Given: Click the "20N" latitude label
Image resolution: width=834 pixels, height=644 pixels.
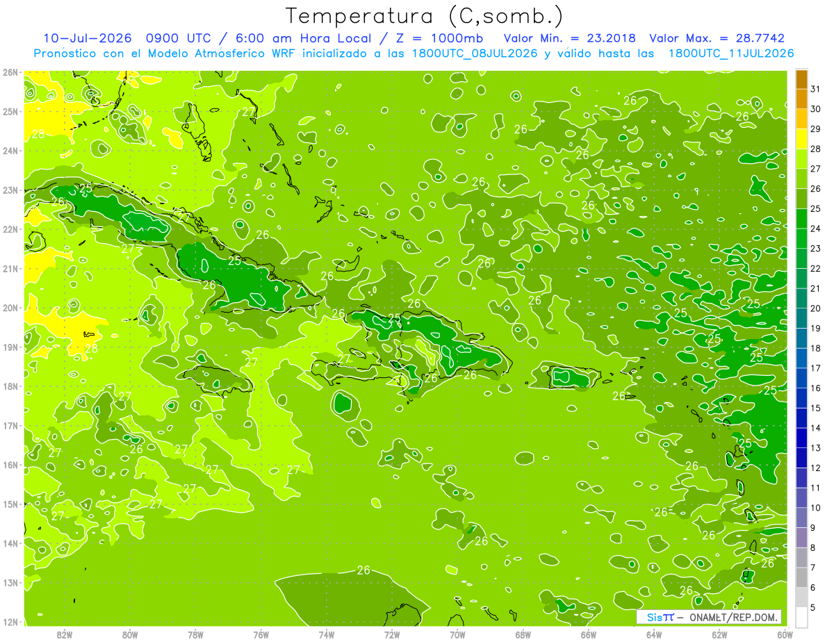Looking at the screenshot, I should point(10,308).
